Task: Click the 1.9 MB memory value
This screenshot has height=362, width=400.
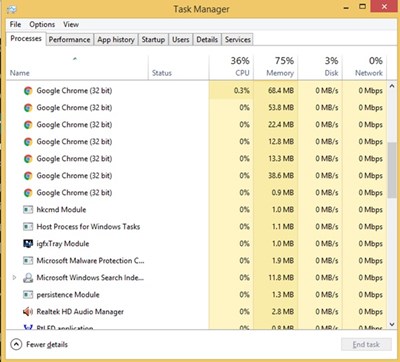Action: [283, 261]
